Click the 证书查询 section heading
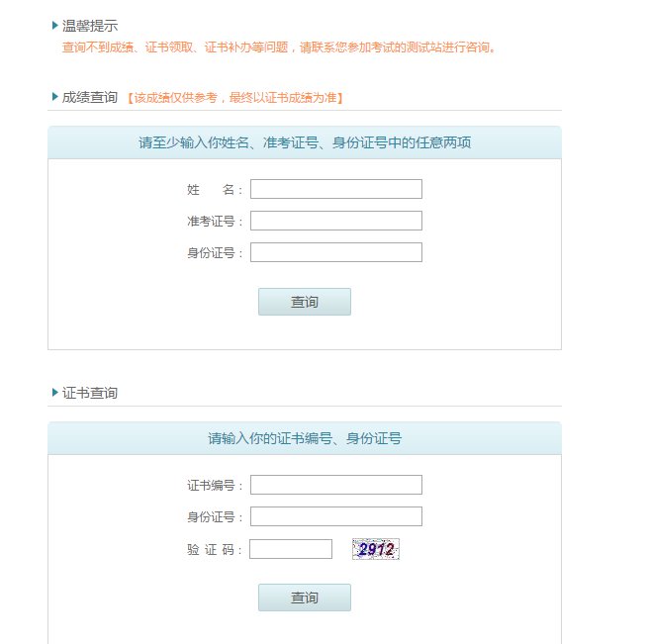648x644 pixels. [x=90, y=393]
